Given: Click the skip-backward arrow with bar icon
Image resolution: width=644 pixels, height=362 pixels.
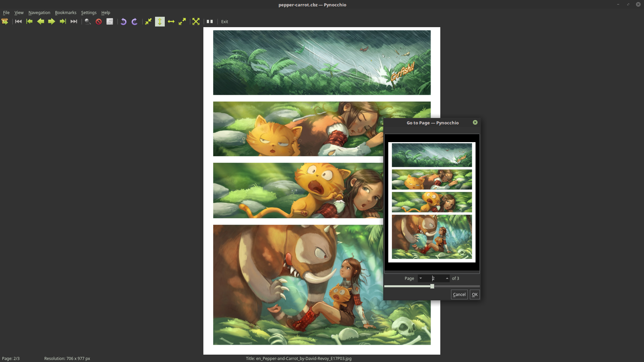Looking at the screenshot, I should (30, 21).
